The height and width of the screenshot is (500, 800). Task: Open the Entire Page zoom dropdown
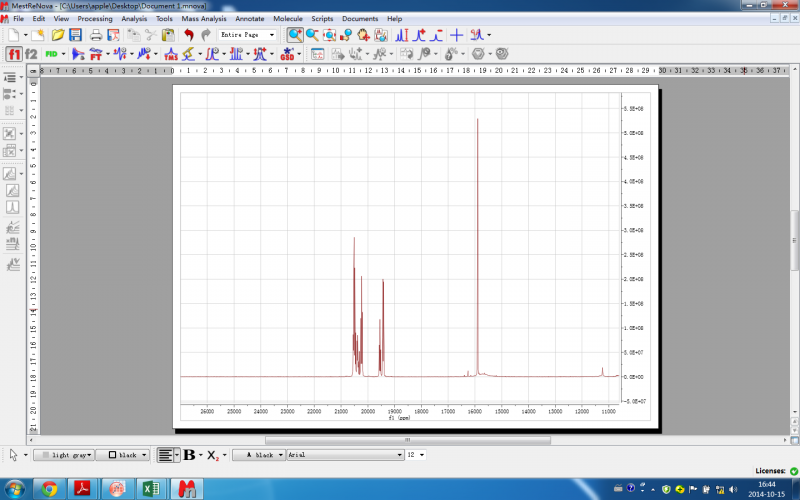point(272,35)
